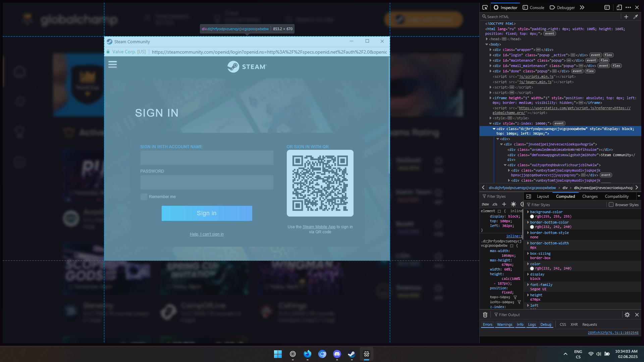The image size is (644, 362).
Task: Open the Chromium browser taskbar icon
Action: coord(322,354)
